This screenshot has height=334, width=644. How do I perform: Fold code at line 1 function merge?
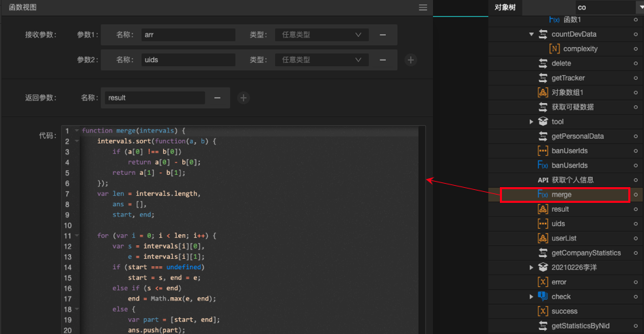point(76,130)
